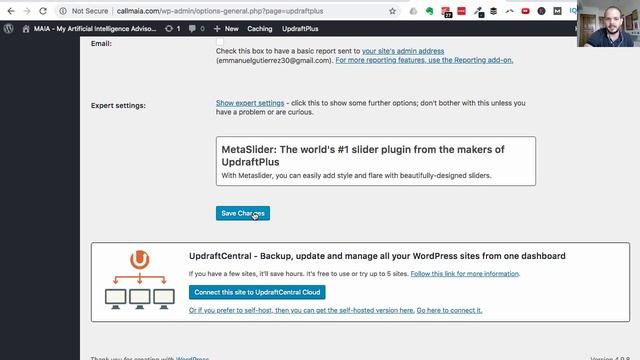Image resolution: width=640 pixels, height=360 pixels.
Task: Open the 'your site's admin address' link
Action: (403, 51)
